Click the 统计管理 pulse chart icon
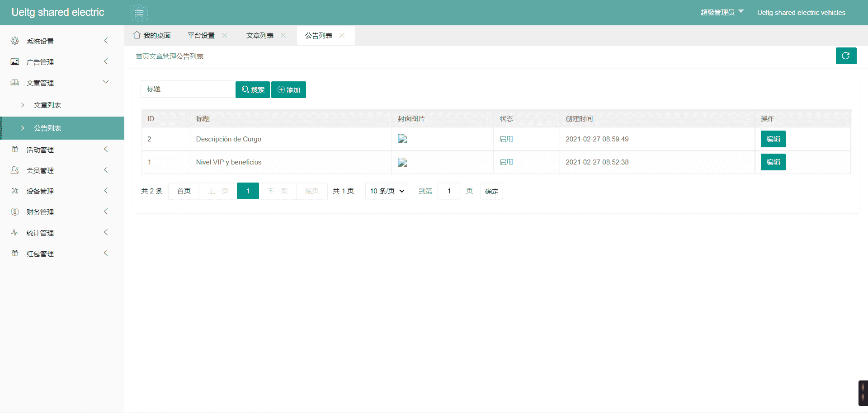868x413 pixels. (x=15, y=233)
